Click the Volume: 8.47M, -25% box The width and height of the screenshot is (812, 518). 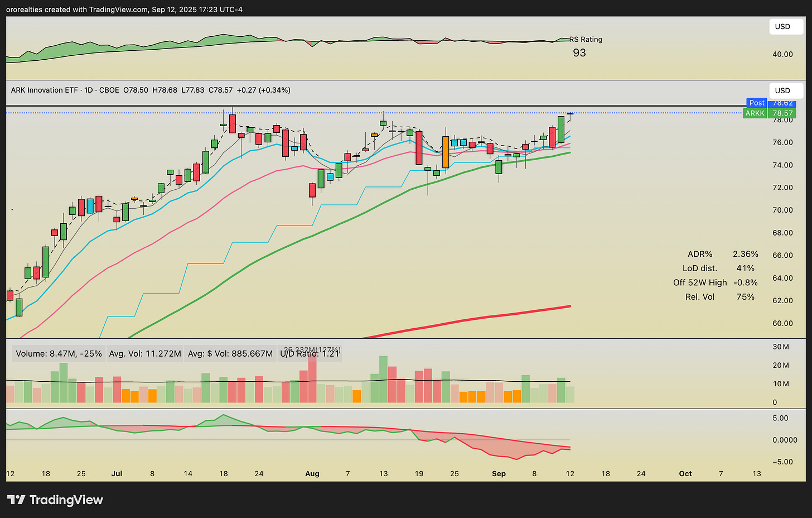pos(59,353)
